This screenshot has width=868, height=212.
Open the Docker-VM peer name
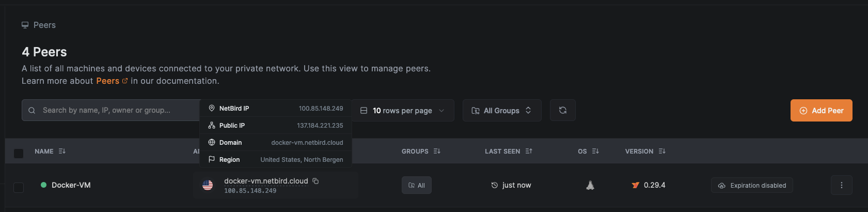coord(71,185)
